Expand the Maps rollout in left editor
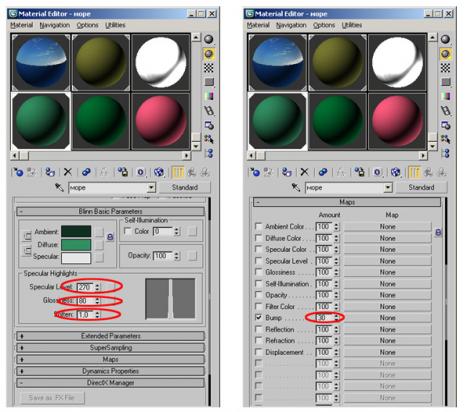This screenshot has height=412, width=467. 110,359
